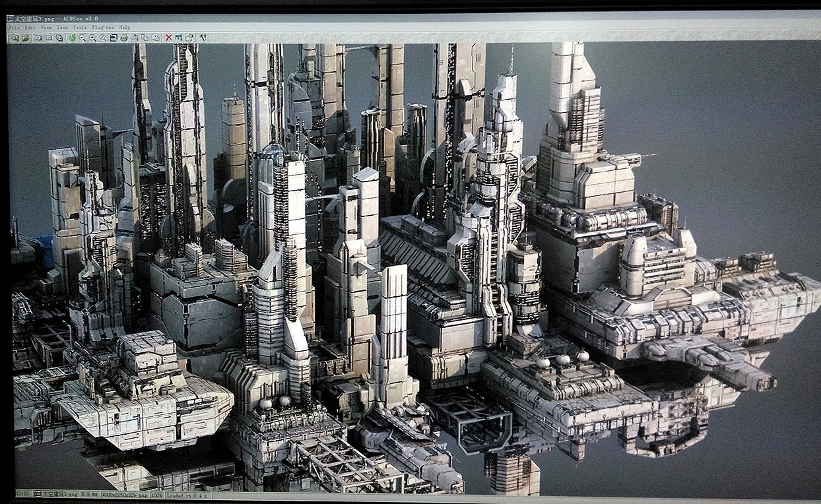This screenshot has height=504, width=821.
Task: Open the Edit menu
Action: 30,28
